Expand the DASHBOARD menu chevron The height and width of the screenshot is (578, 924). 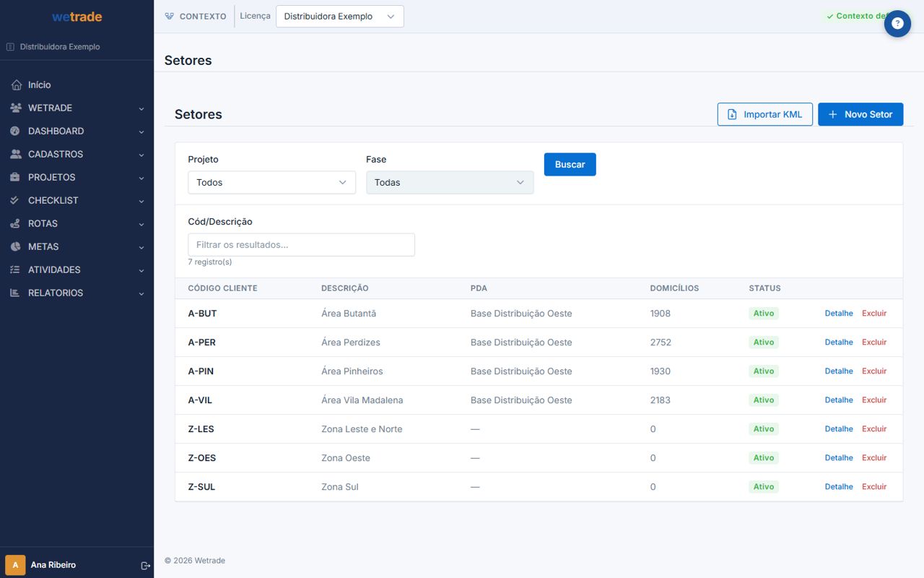[x=141, y=132]
